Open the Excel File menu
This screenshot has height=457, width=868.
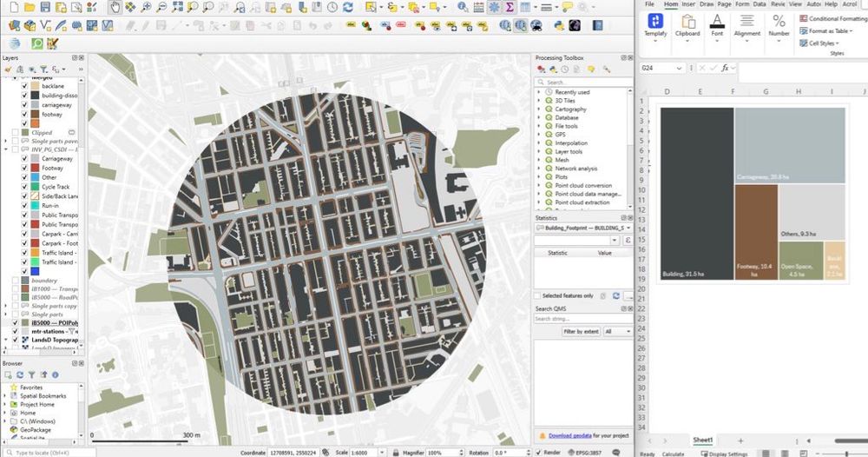click(x=649, y=3)
